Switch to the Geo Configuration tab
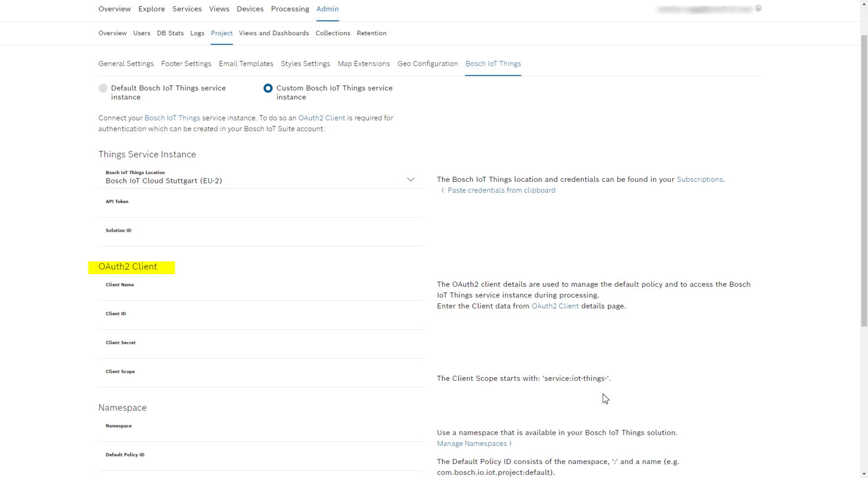 427,64
